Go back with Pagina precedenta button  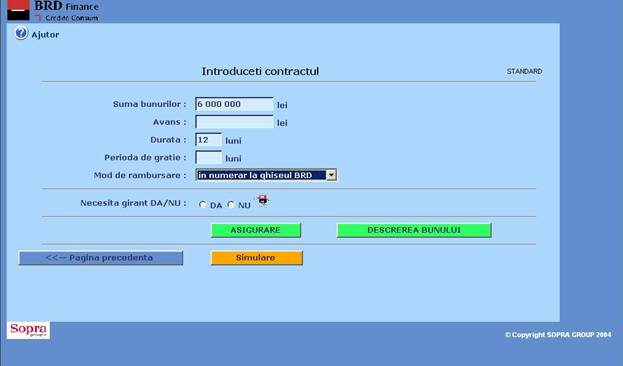[101, 258]
